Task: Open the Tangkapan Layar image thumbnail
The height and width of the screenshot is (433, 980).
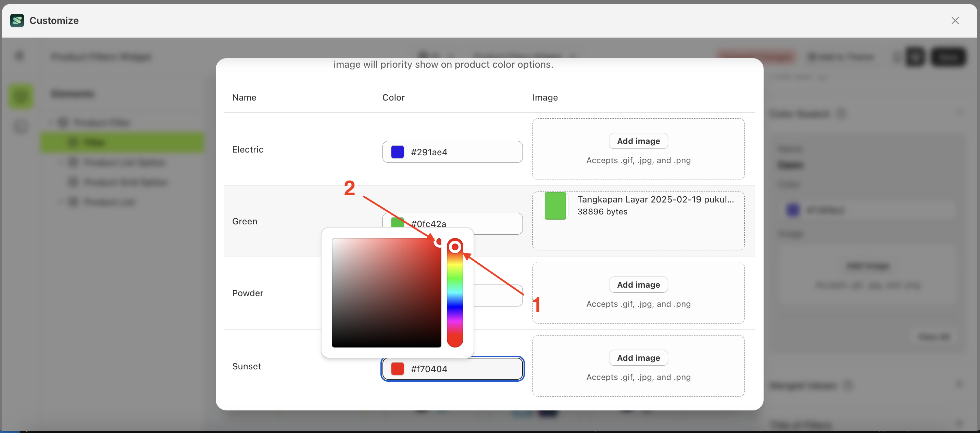Action: click(x=555, y=206)
